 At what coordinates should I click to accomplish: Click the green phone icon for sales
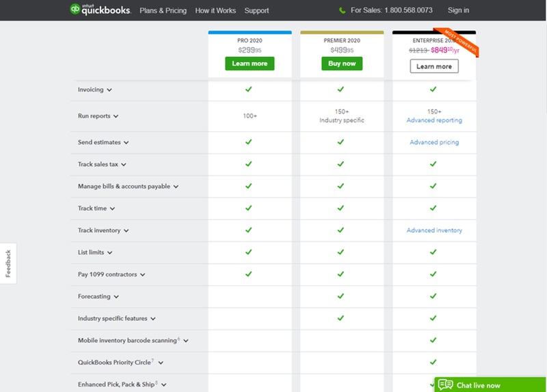[x=342, y=10]
